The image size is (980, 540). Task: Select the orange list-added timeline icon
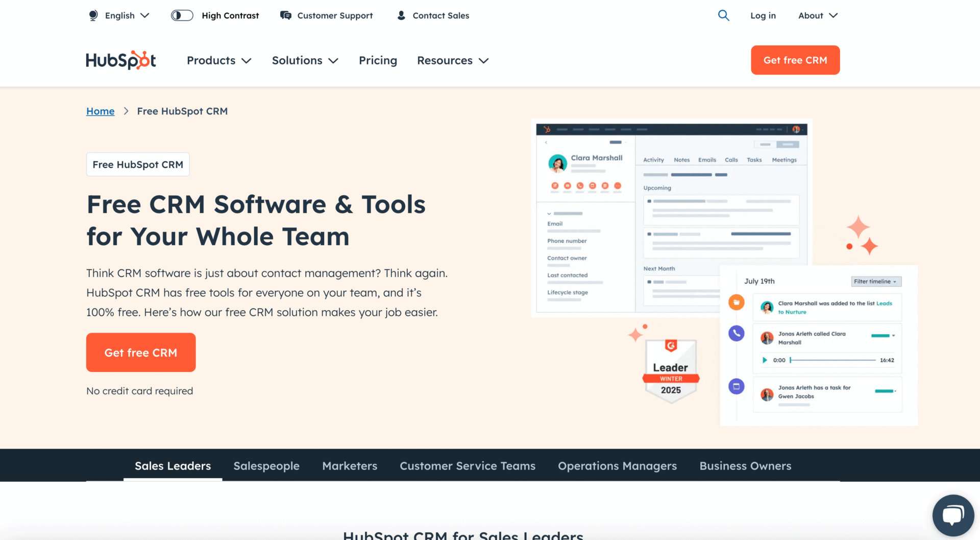[736, 302]
